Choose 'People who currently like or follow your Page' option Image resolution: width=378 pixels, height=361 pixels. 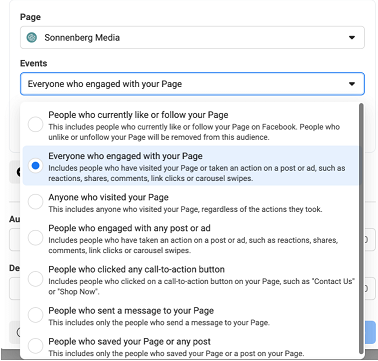pyautogui.click(x=190, y=125)
